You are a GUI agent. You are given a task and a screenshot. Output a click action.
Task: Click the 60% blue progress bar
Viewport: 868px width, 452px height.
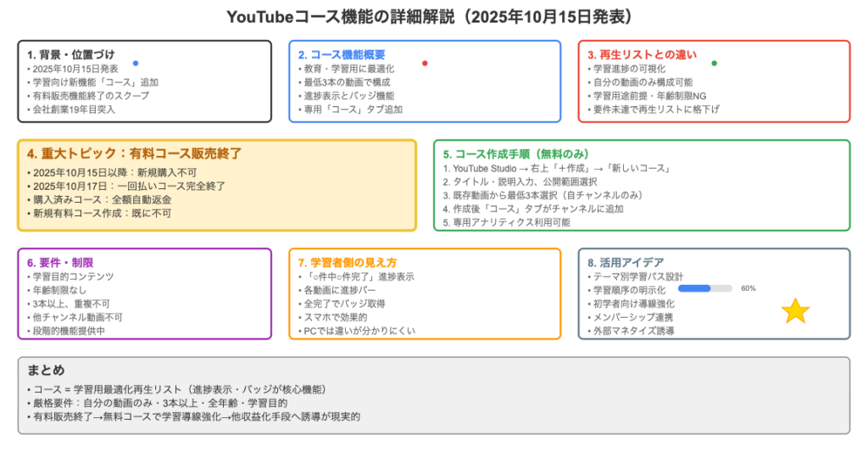tap(706, 288)
